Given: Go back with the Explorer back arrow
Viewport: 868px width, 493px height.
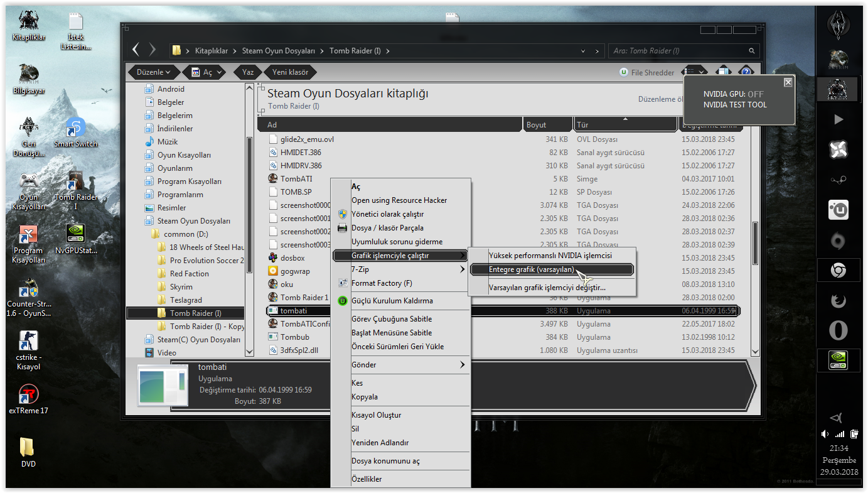Looking at the screenshot, I should (136, 50).
